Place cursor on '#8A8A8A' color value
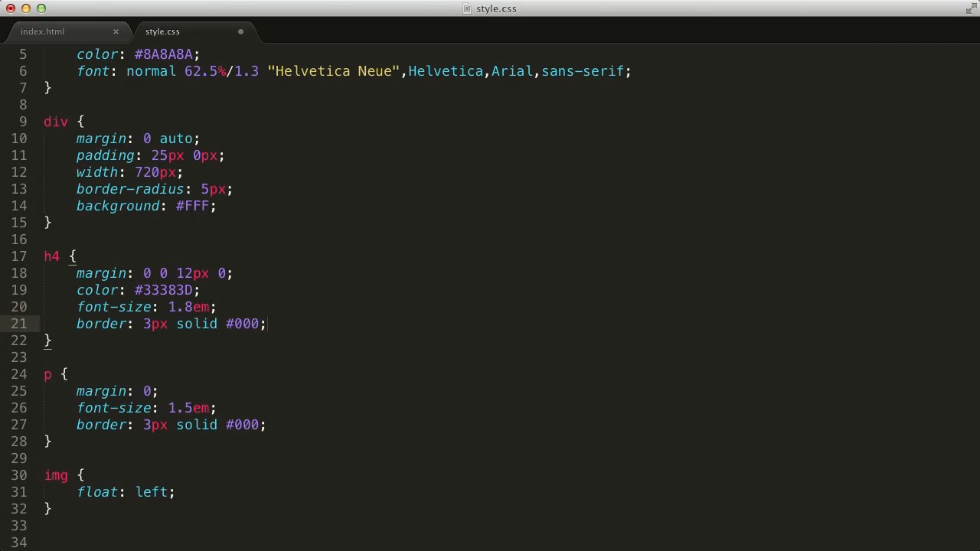The width and height of the screenshot is (980, 551). click(164, 54)
